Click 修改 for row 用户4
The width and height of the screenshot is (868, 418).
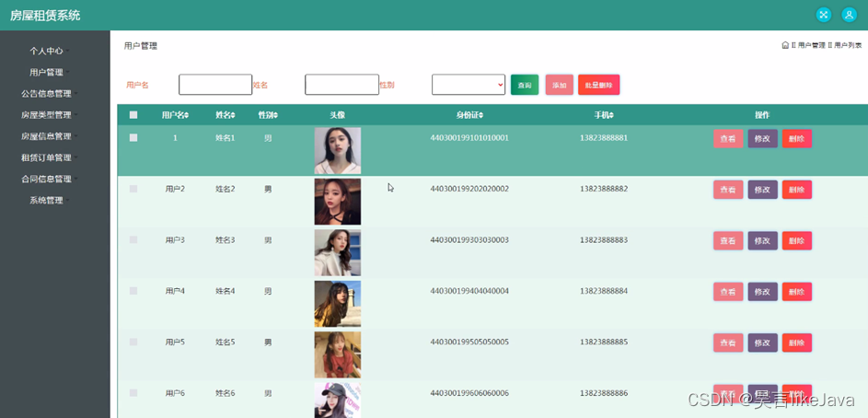pyautogui.click(x=762, y=291)
